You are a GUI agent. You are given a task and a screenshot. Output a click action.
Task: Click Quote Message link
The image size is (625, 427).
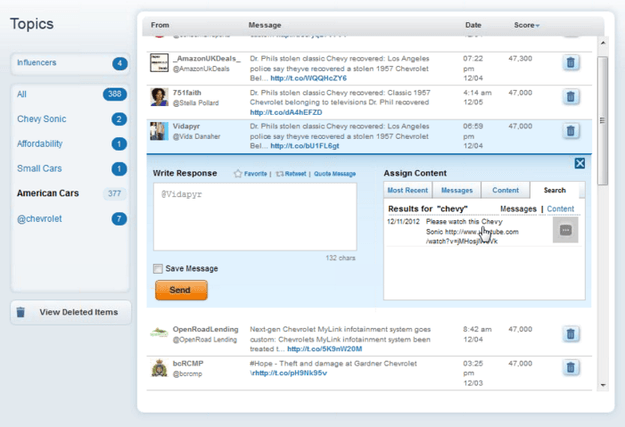(335, 174)
